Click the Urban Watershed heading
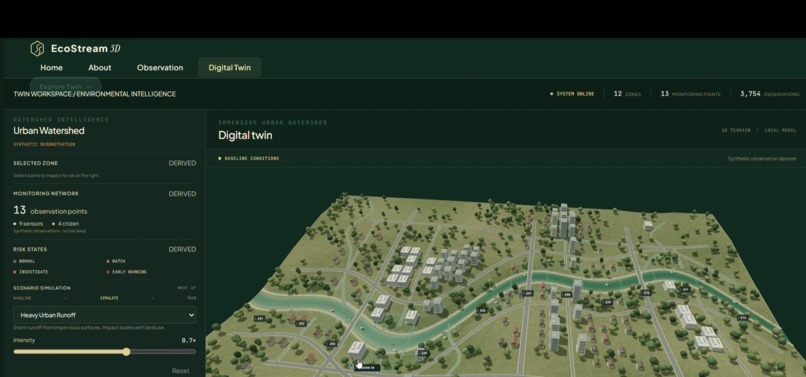Screen dimensions: 806x377 pyautogui.click(x=49, y=131)
